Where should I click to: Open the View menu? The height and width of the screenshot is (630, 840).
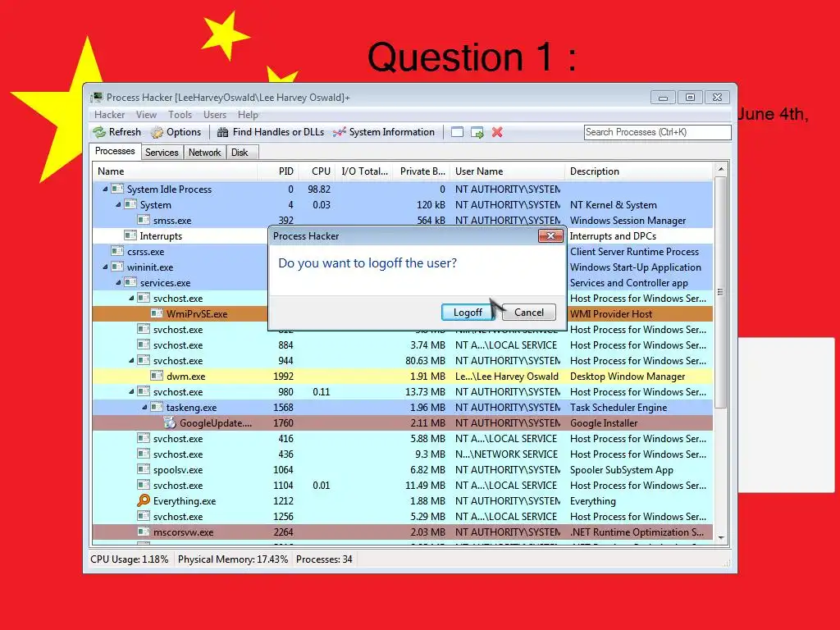tap(146, 115)
